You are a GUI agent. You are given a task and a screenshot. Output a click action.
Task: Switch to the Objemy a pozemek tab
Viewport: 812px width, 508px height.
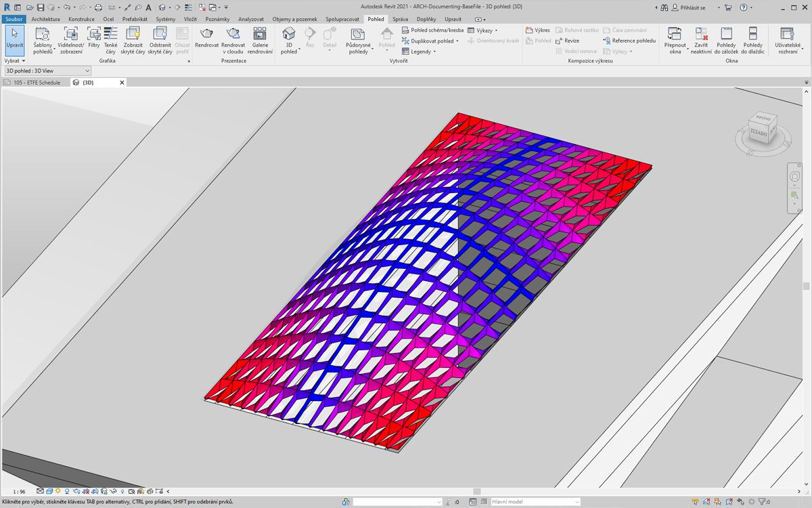point(294,19)
